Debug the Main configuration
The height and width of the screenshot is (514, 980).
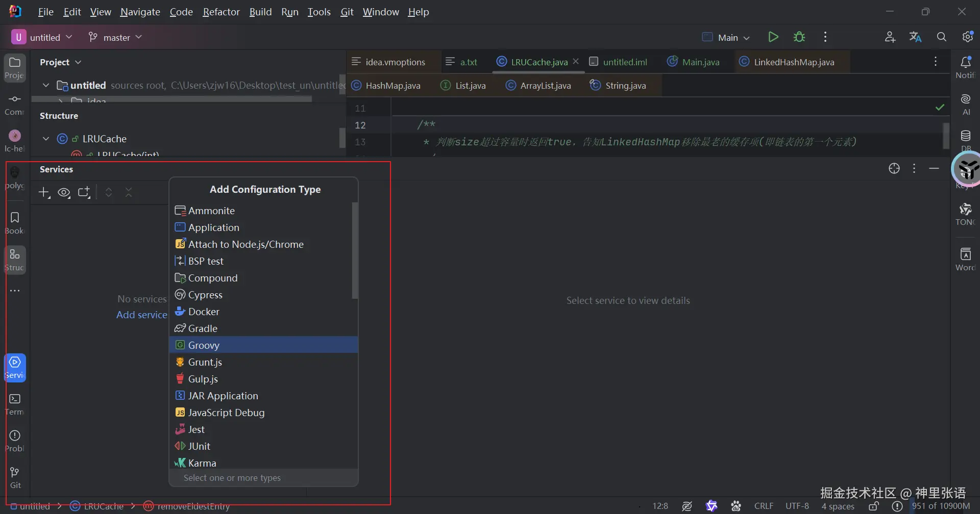click(x=799, y=37)
